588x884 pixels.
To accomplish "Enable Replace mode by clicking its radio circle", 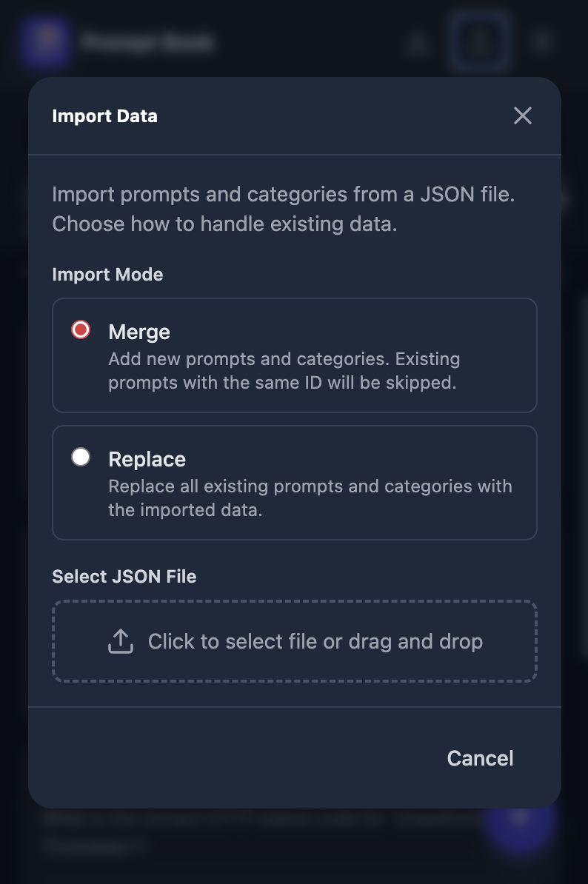I will 81,457.
